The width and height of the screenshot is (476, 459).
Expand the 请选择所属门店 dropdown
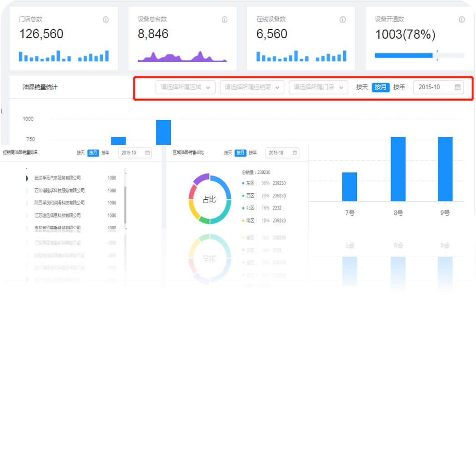click(318, 87)
